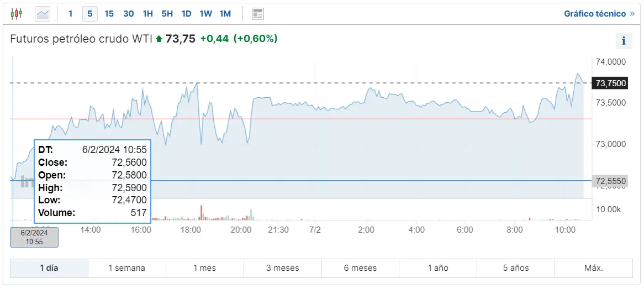Click the 6/2/2024 10:55 date marker

pos(34,237)
